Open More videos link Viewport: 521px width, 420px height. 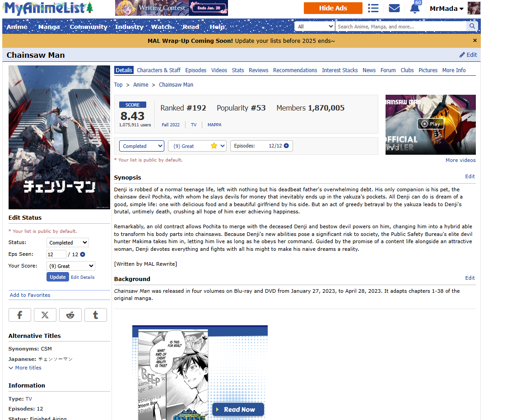click(461, 160)
